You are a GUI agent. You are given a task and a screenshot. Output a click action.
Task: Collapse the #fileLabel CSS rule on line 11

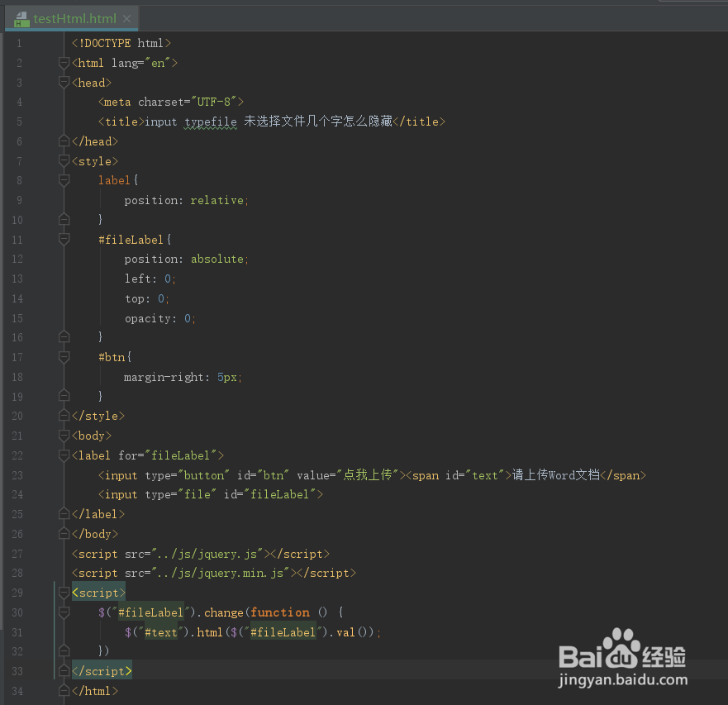(x=64, y=240)
